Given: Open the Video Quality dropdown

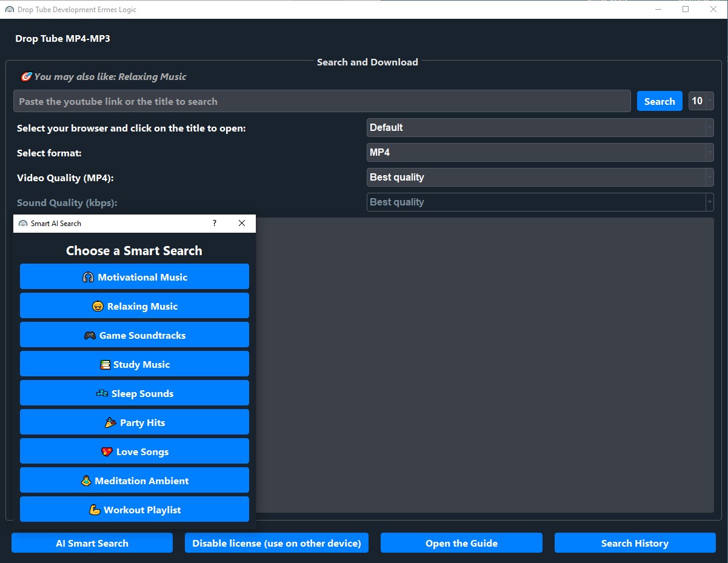Looking at the screenshot, I should [x=539, y=178].
